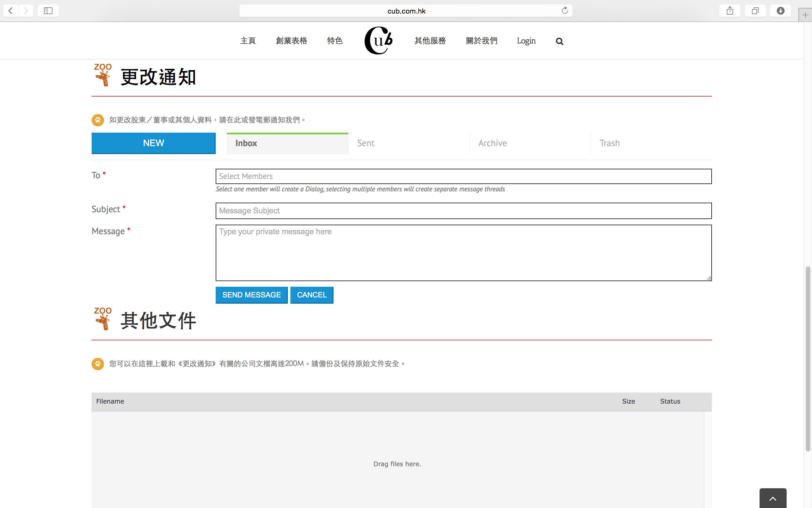
Task: Click the paw icon beside 您可以在這裡上載 notice
Action: [98, 364]
